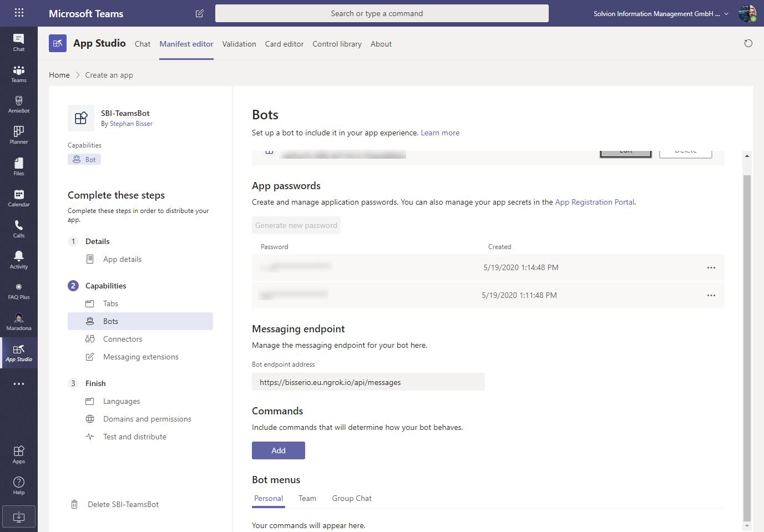Open the Activity bell icon
Viewport: 764px width, 532px height.
click(x=19, y=260)
